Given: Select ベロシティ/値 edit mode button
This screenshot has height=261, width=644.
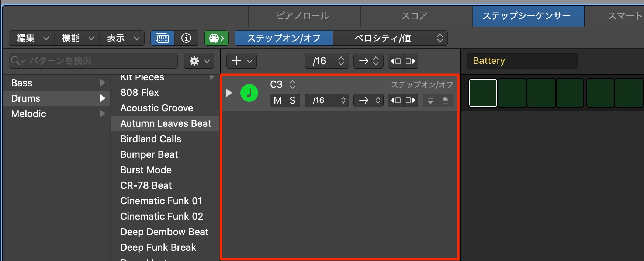Looking at the screenshot, I should click(x=382, y=38).
